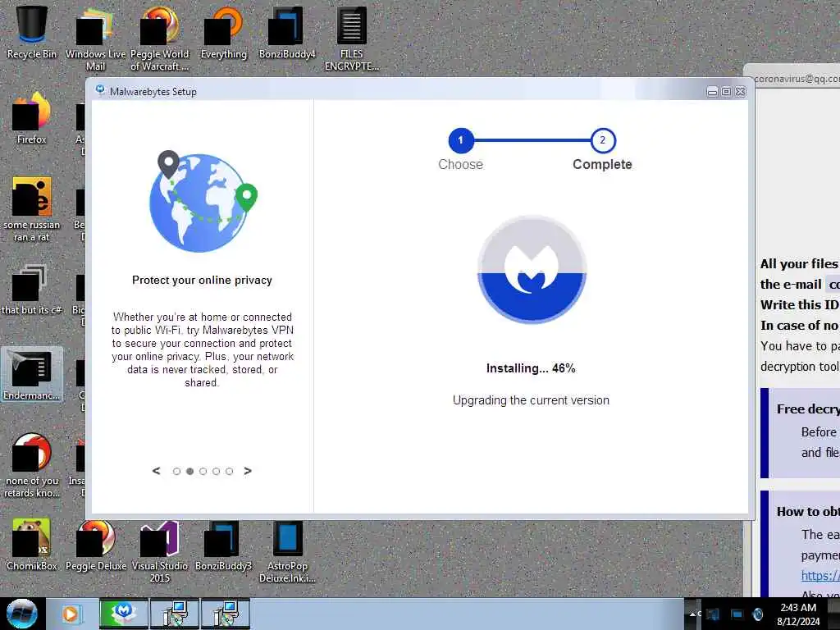The width and height of the screenshot is (840, 630).
Task: Launch Firefox from the desktop
Action: (31, 119)
